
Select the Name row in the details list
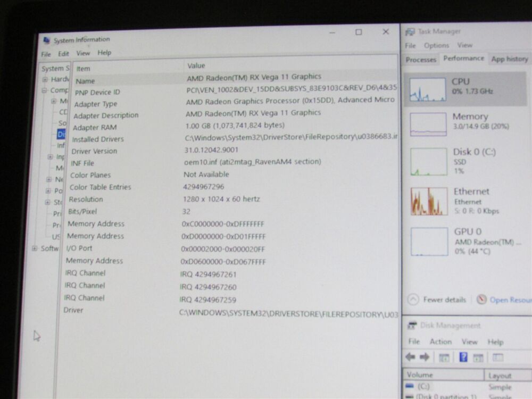click(235, 79)
